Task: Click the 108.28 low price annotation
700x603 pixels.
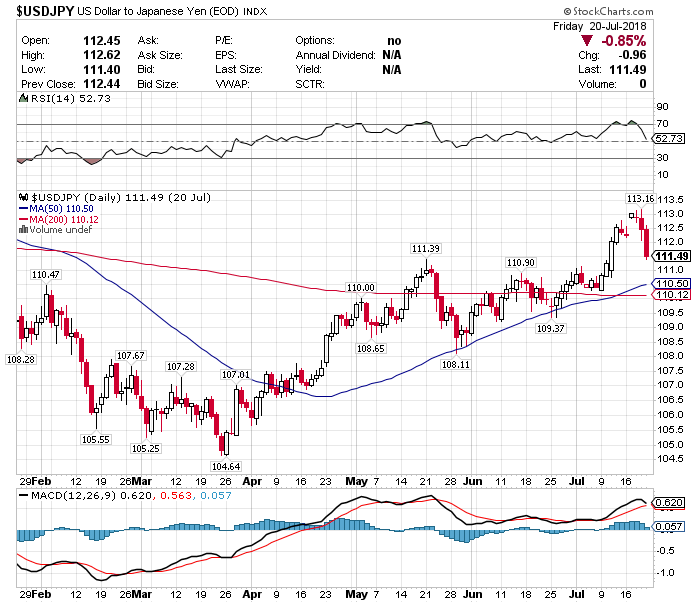Action: pyautogui.click(x=21, y=359)
